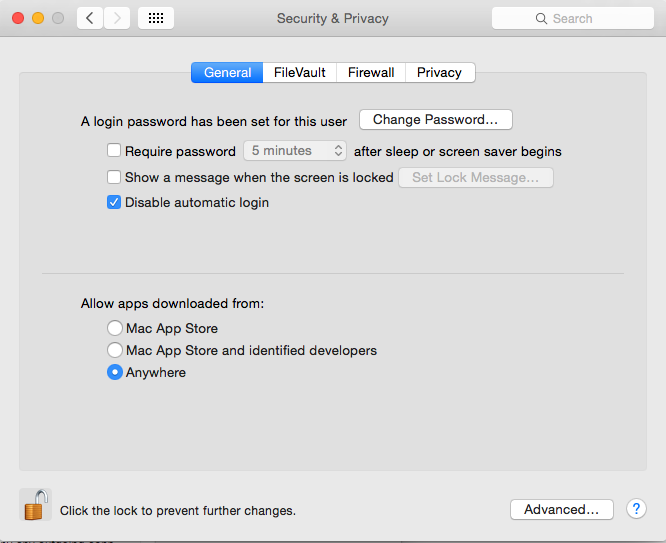Open the Advanced… settings button
Screen dimensions: 666x543
(562, 509)
